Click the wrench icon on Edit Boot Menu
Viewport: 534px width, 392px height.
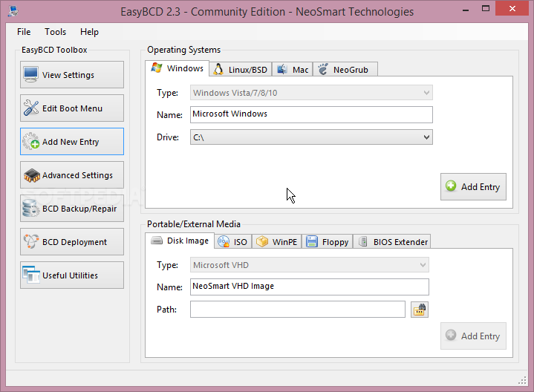30,108
